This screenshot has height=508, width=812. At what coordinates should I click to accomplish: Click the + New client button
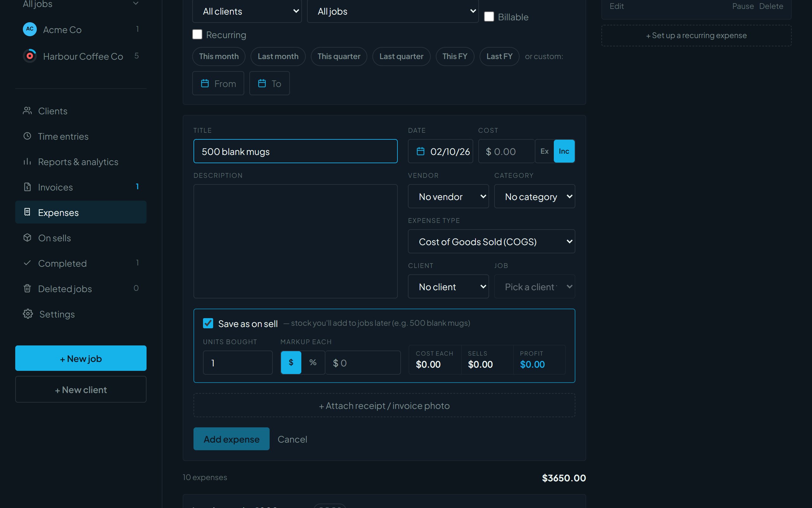tap(81, 389)
